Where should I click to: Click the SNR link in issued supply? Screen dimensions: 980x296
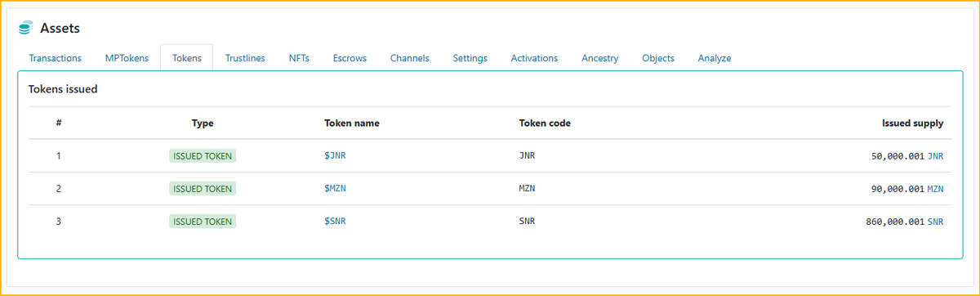click(936, 222)
